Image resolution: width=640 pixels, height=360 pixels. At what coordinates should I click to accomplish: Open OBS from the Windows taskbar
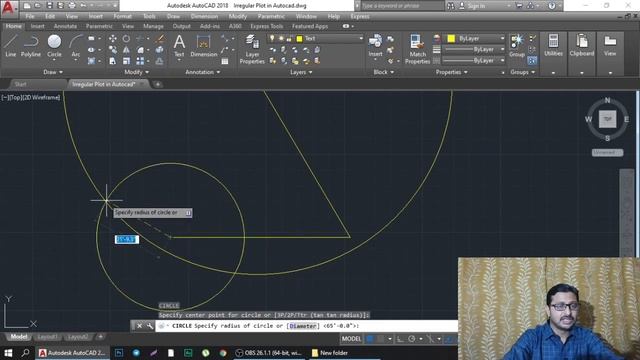point(269,353)
